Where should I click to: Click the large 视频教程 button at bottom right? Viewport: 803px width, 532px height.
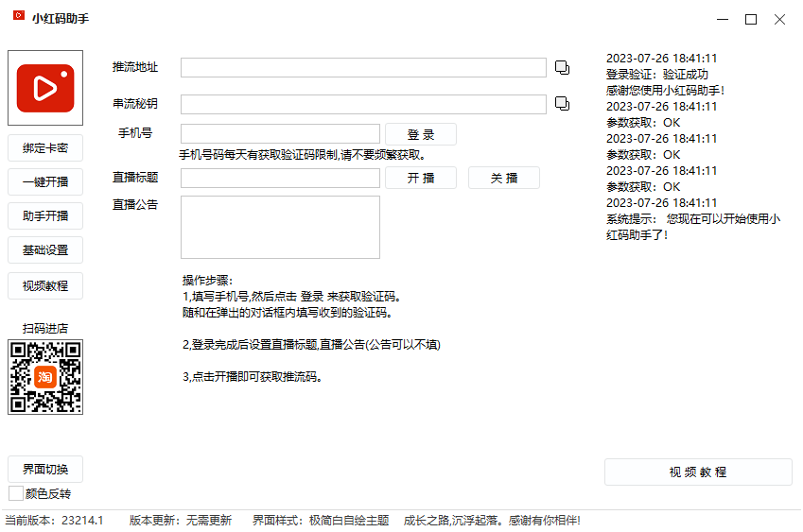click(698, 472)
